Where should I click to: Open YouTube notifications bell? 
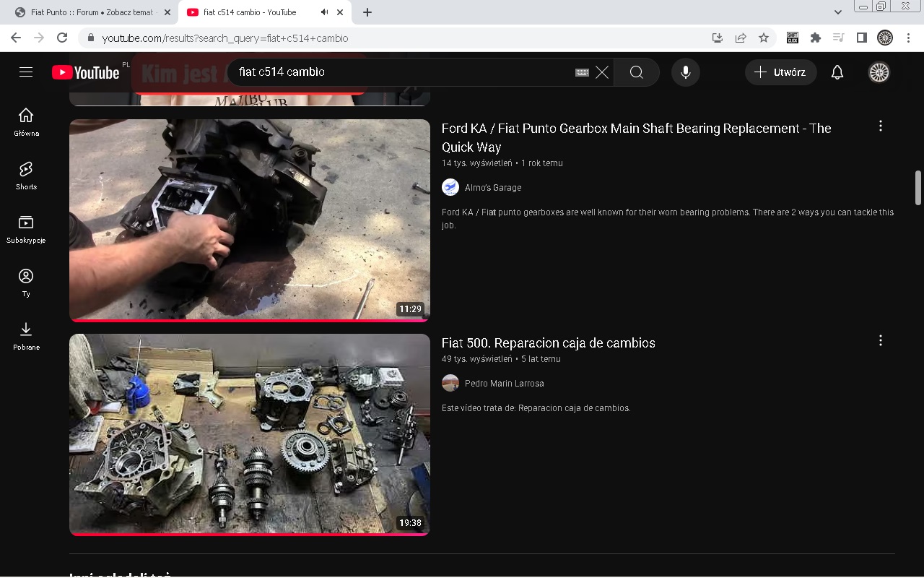(837, 72)
